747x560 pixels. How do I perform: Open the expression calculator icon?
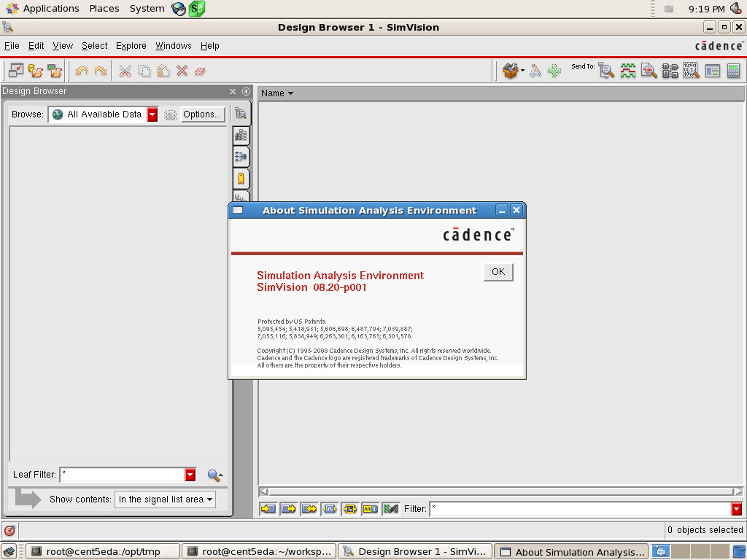[734, 71]
